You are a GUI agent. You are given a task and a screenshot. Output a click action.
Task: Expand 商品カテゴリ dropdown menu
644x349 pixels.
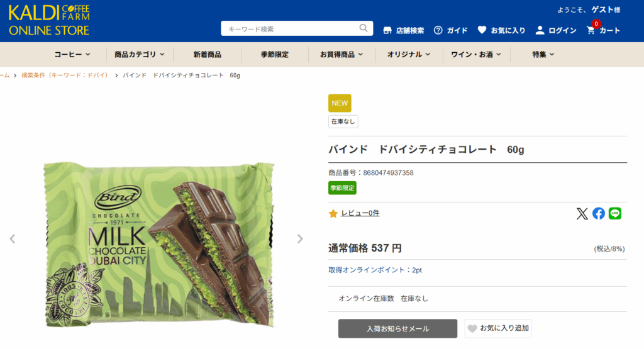click(140, 54)
